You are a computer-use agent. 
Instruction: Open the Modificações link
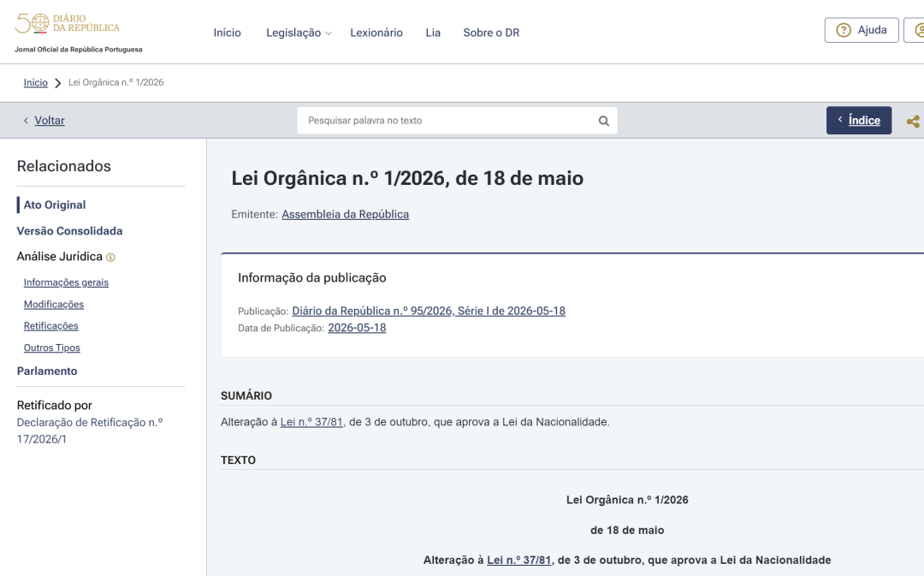(54, 304)
